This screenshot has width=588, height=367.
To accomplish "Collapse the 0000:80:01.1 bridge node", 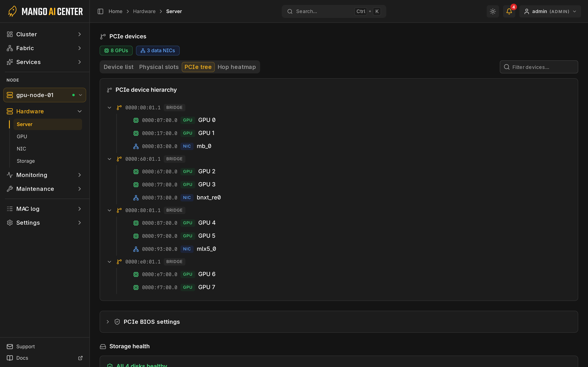I will click(x=109, y=210).
